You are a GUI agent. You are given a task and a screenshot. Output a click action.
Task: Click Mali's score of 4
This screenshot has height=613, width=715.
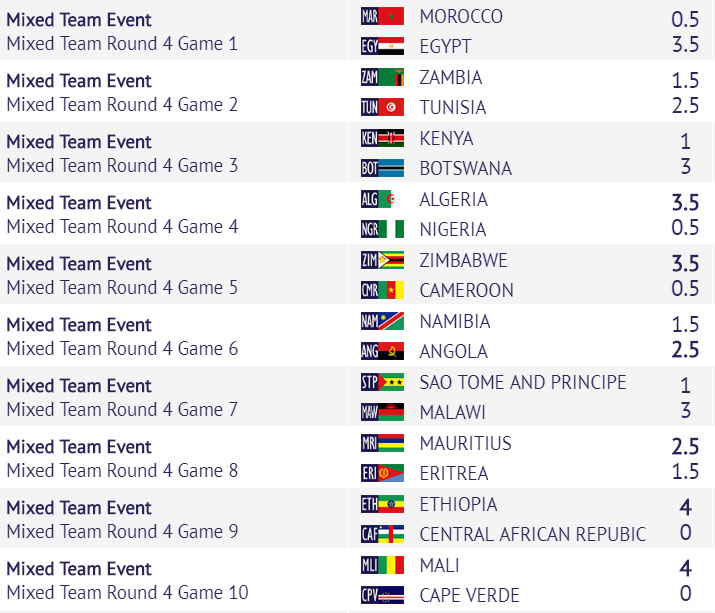685,568
